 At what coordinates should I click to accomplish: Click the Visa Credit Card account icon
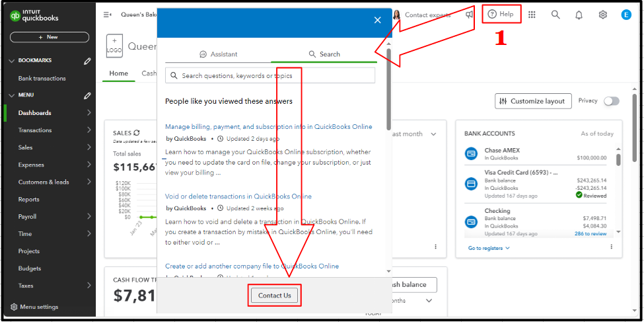coord(471,184)
